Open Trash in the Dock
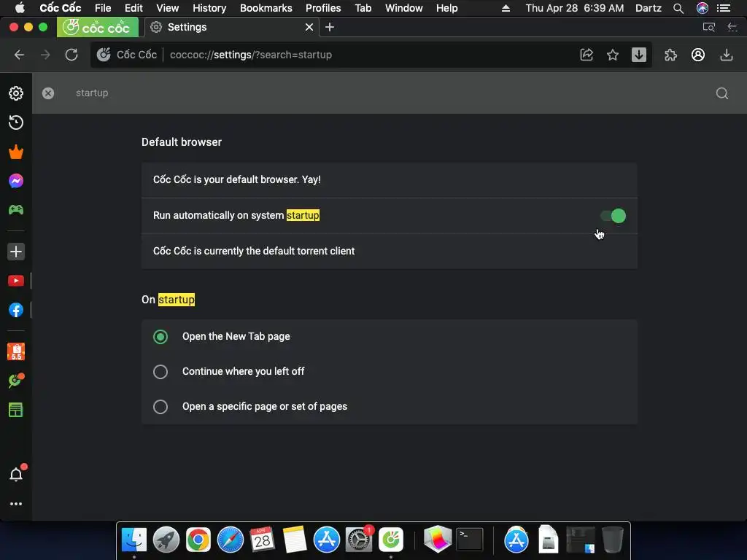The height and width of the screenshot is (560, 747). [x=612, y=540]
